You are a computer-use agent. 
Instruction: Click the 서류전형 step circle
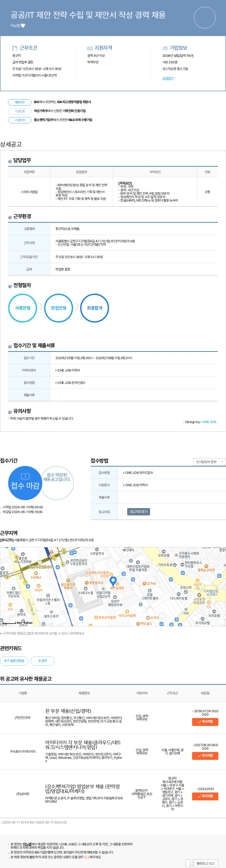coord(23,308)
